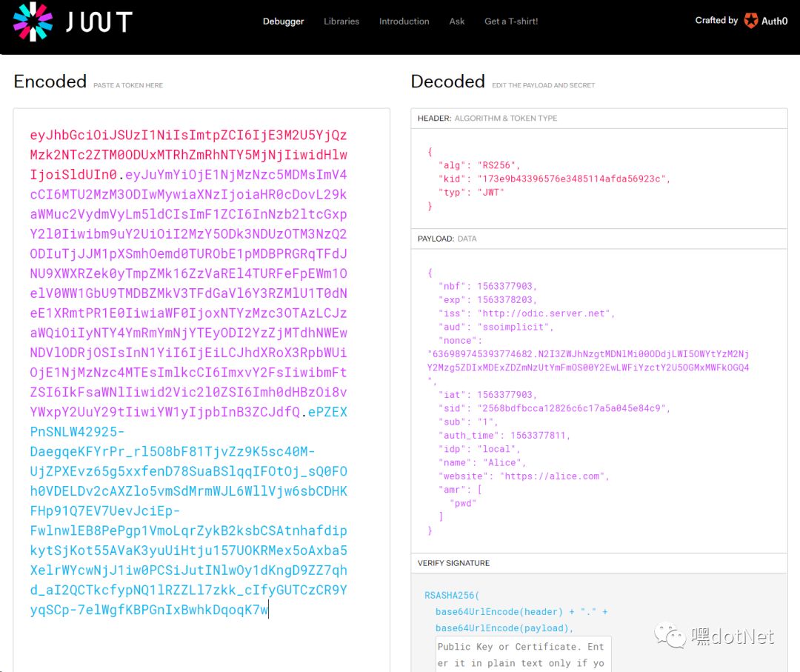Image resolution: width=800 pixels, height=672 pixels.
Task: Click the PAYLOAD: DATA section label
Action: coord(447,239)
